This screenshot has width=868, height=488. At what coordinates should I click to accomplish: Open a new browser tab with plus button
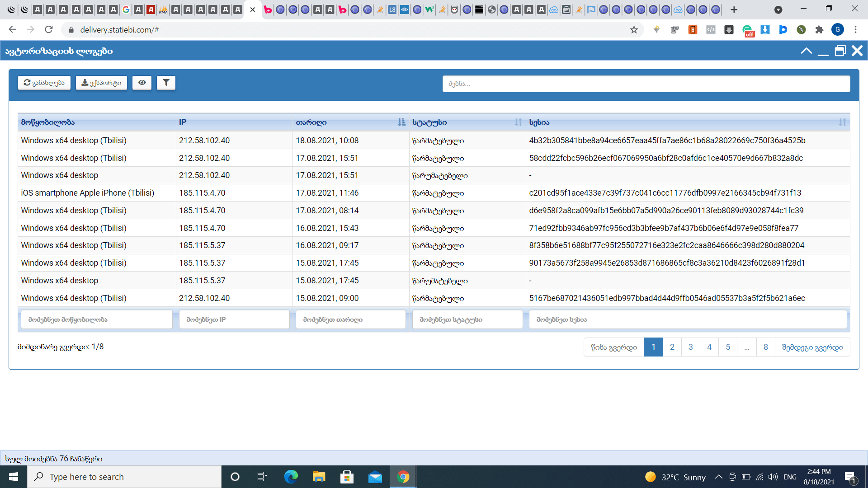click(734, 9)
